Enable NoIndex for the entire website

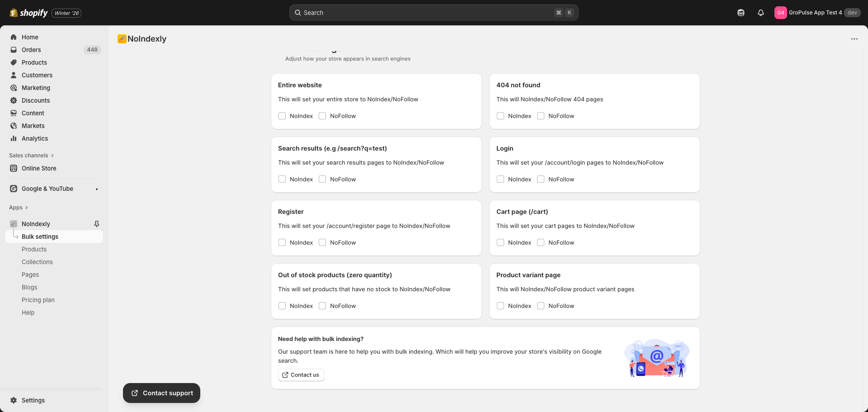coord(282,116)
